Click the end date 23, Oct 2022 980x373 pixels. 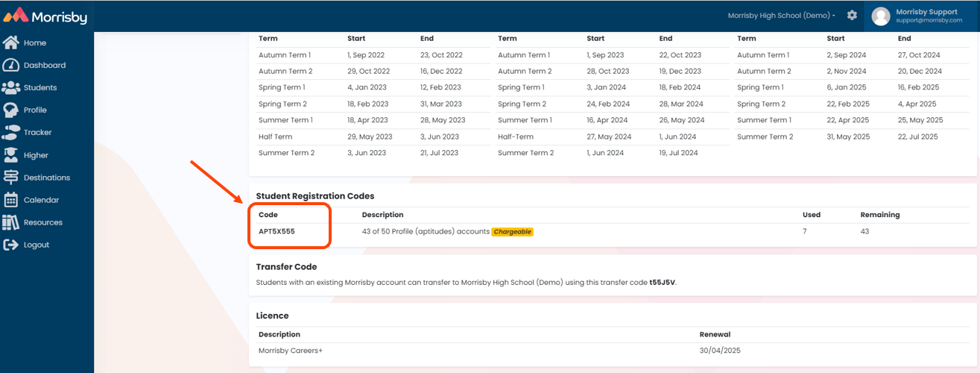pos(441,55)
